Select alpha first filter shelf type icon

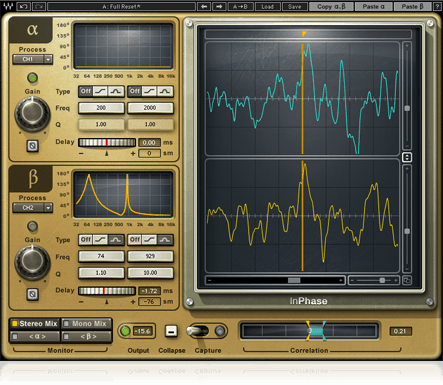coord(100,91)
